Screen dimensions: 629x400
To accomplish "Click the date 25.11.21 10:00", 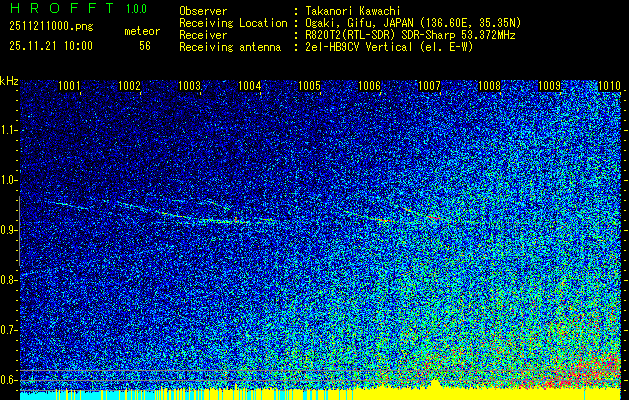I will [51, 46].
